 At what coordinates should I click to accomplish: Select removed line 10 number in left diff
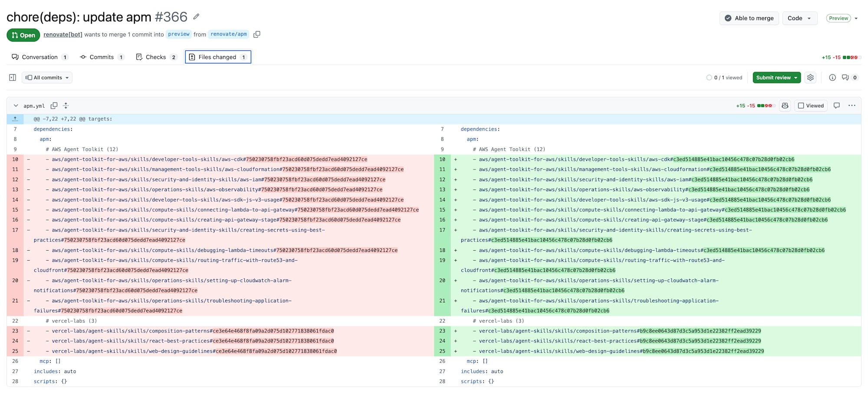coord(15,159)
